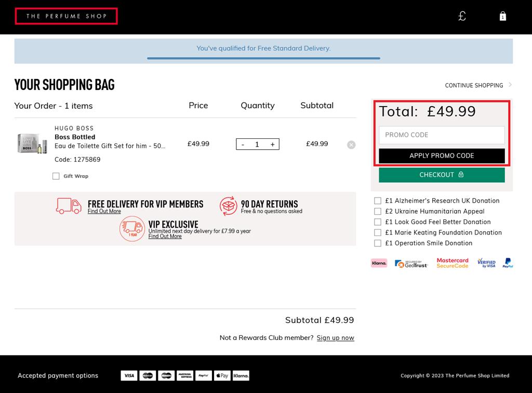Proceed with the green Checkout button

[442, 175]
